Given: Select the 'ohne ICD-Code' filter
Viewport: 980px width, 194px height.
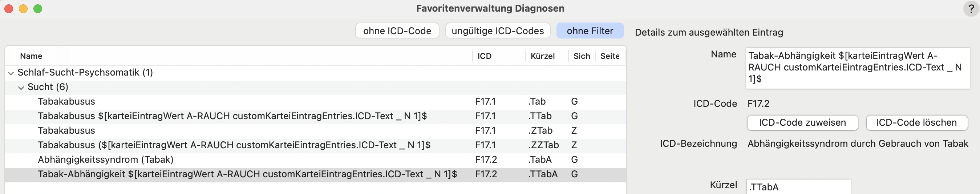Looking at the screenshot, I should [397, 31].
